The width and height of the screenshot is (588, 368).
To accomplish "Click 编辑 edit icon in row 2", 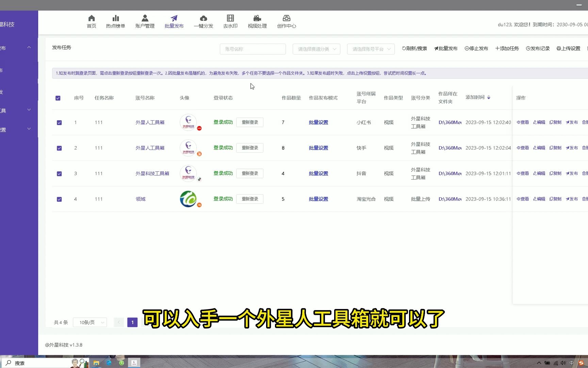I will (539, 148).
